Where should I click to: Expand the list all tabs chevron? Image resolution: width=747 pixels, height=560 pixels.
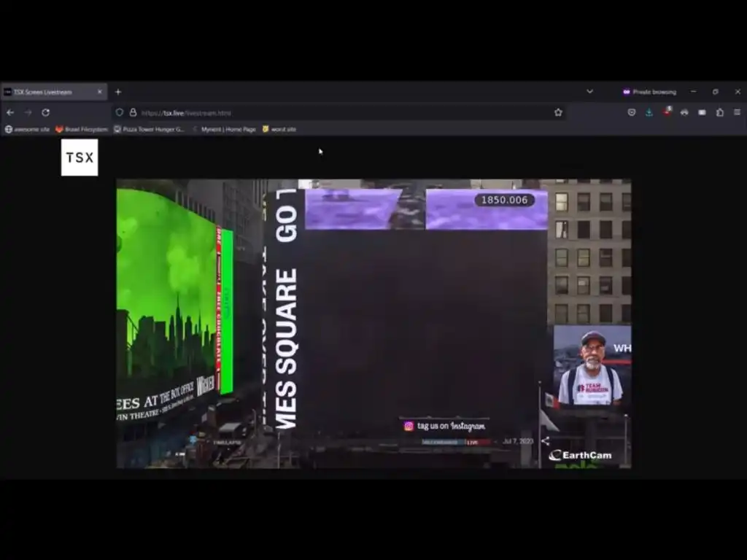click(x=589, y=91)
